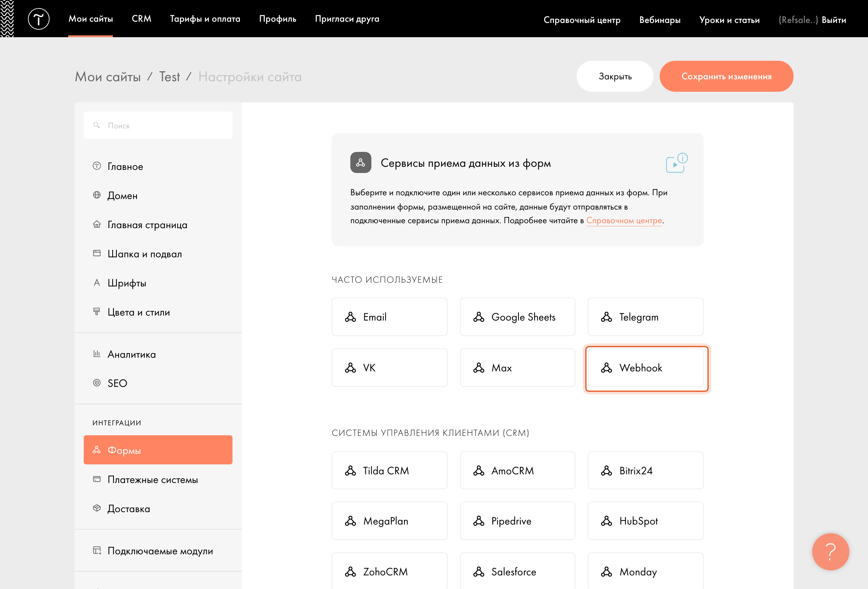
Task: Click the SEO target icon
Action: pos(97,383)
